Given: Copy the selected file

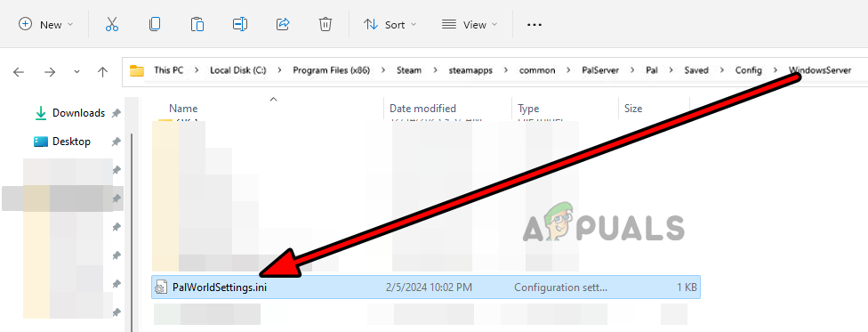Looking at the screenshot, I should click(x=155, y=24).
